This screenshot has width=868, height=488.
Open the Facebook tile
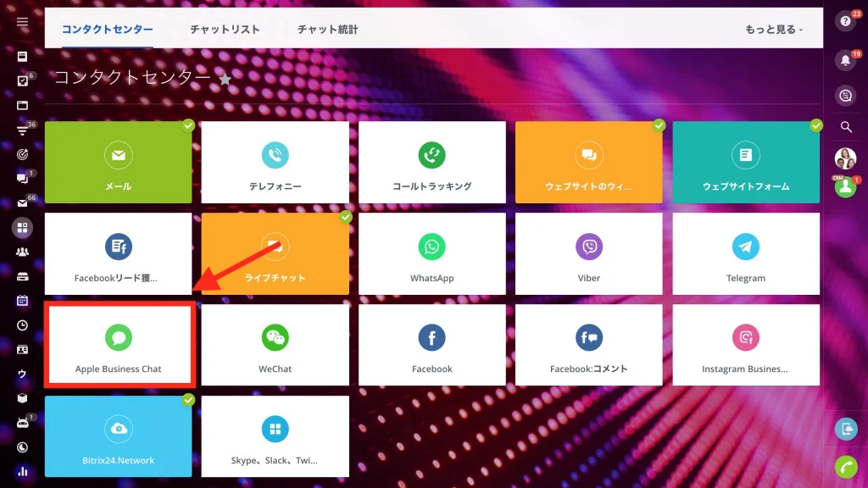(x=432, y=345)
